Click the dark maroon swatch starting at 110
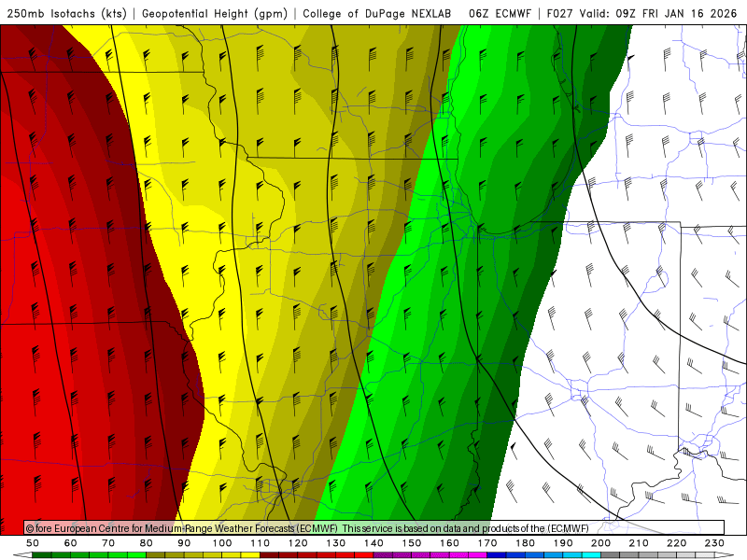Screen dimensions: 747x560 point(269,555)
